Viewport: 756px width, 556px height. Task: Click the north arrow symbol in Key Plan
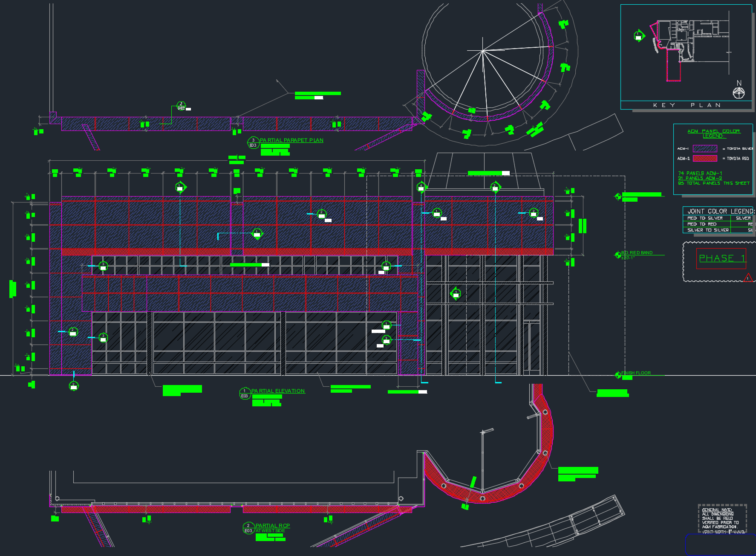coord(739,92)
